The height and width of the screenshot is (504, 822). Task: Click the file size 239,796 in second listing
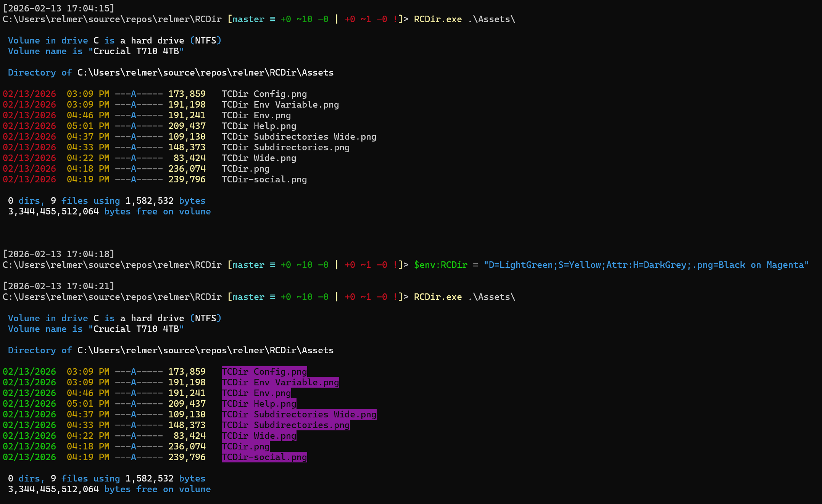coord(187,457)
